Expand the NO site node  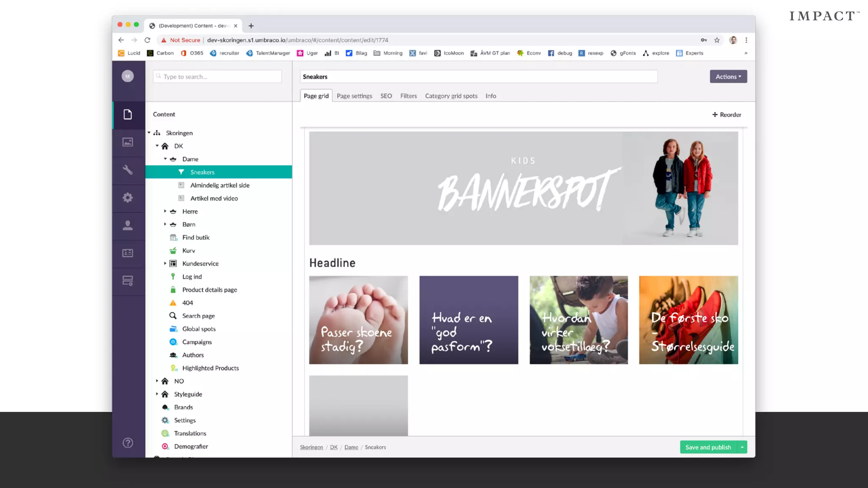click(x=157, y=381)
